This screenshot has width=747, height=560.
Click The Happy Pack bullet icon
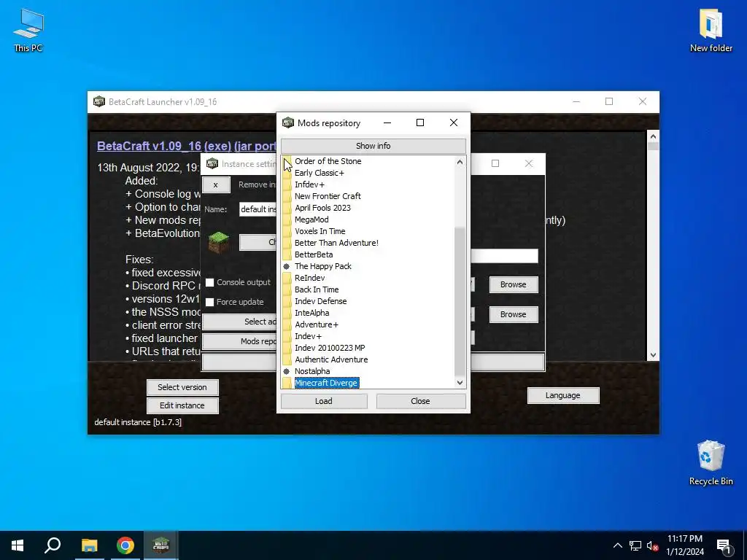point(286,266)
